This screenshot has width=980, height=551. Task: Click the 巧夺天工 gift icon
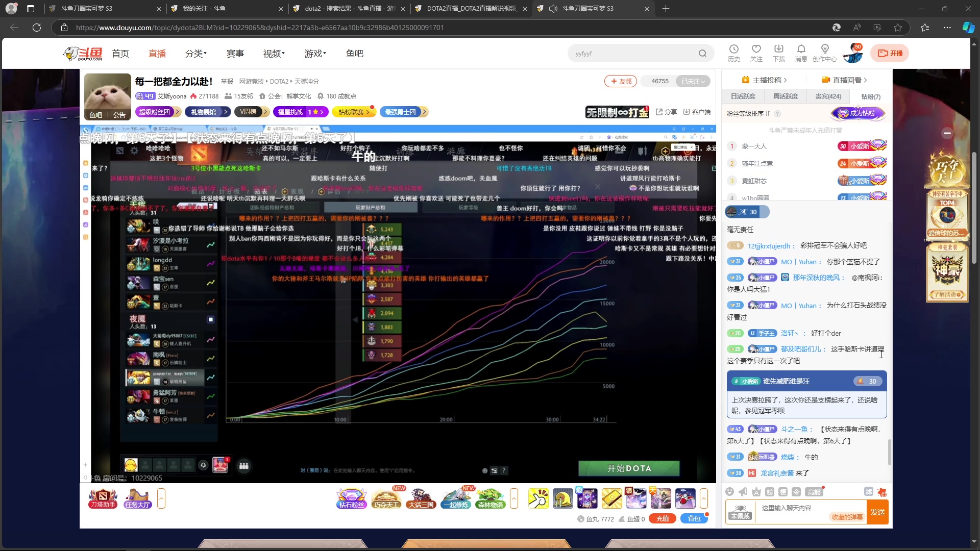pyautogui.click(x=386, y=498)
